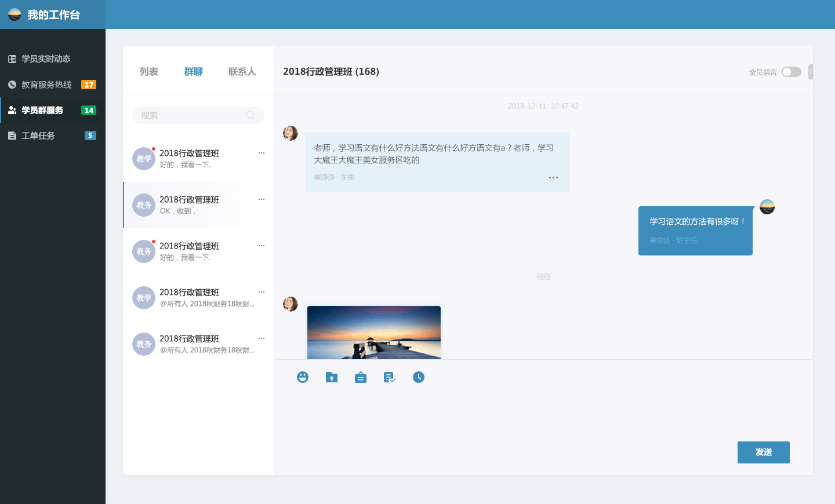Open more menu for last 2018行政管理班 chat
Viewport: 835px width, 504px height.
[262, 338]
